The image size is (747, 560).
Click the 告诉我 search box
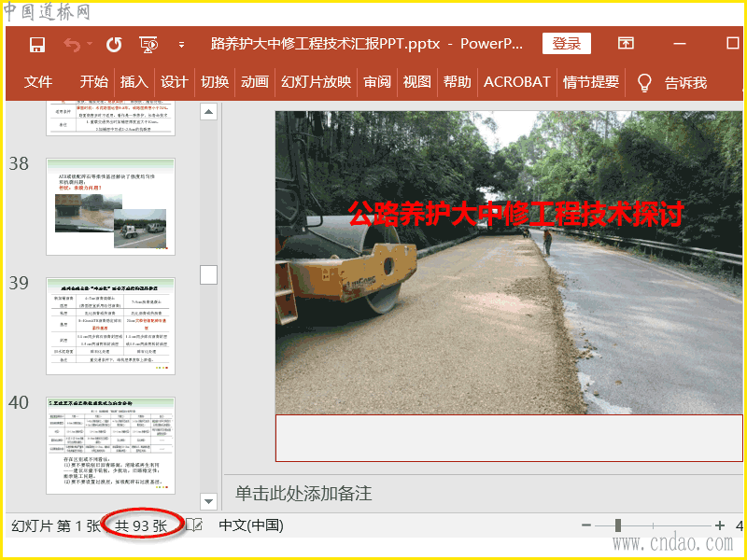pos(685,83)
